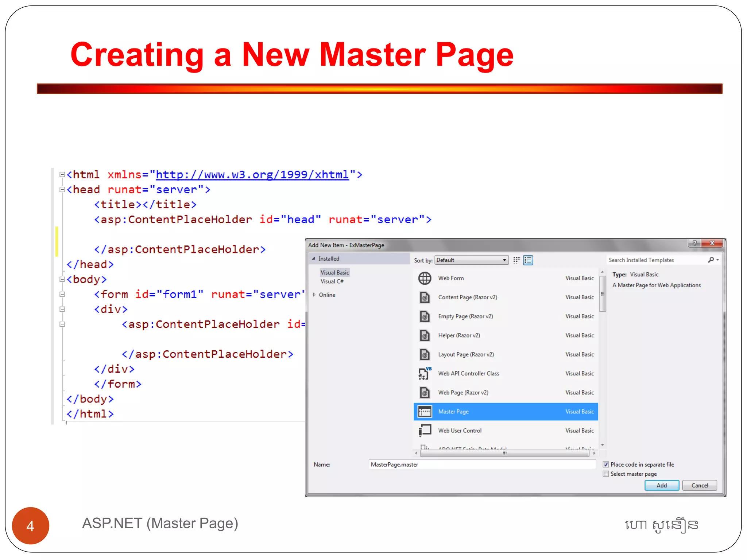Click the Cancel button
The image size is (747, 560).
[700, 486]
